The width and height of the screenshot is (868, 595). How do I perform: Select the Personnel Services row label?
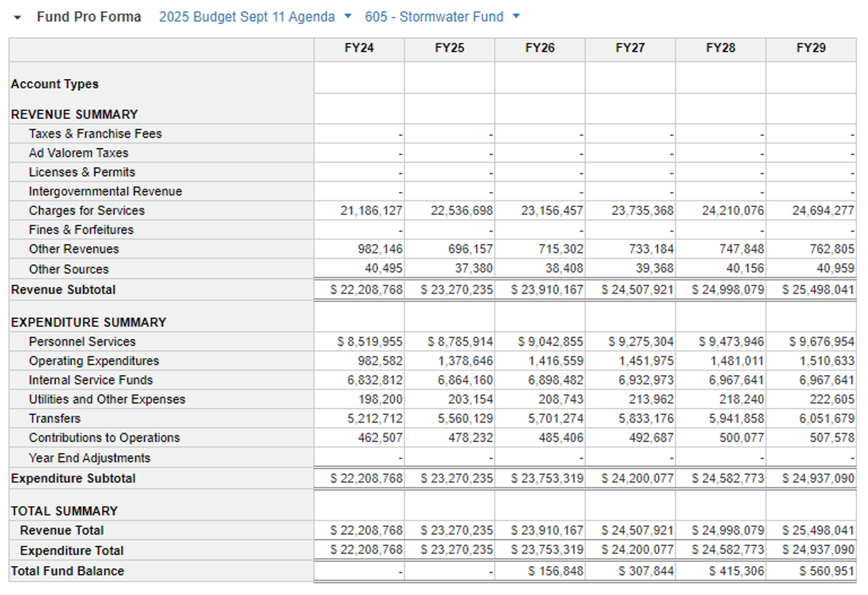[x=82, y=342]
